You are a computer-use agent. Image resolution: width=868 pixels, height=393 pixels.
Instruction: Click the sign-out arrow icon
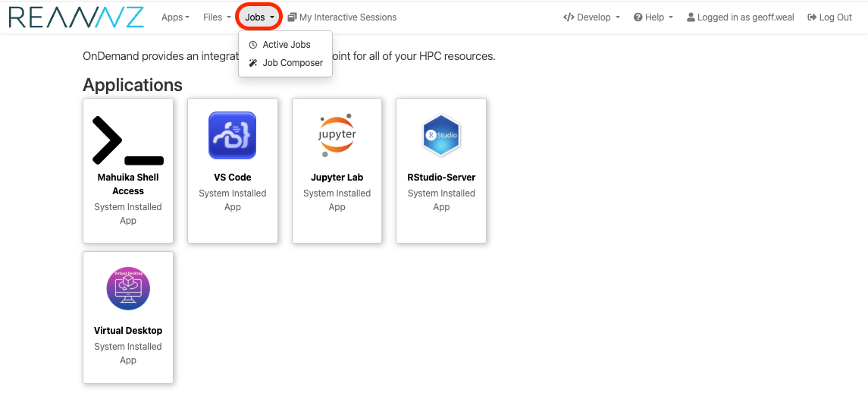click(812, 17)
